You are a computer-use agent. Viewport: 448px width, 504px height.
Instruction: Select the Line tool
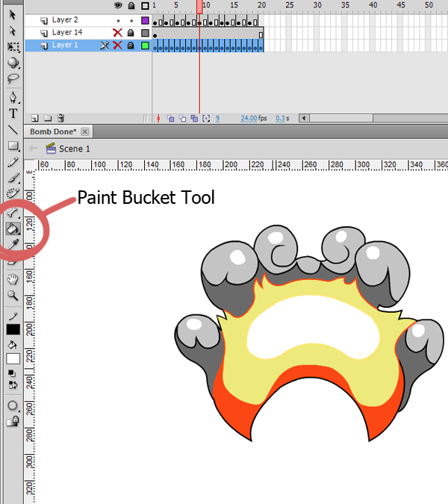point(13,129)
